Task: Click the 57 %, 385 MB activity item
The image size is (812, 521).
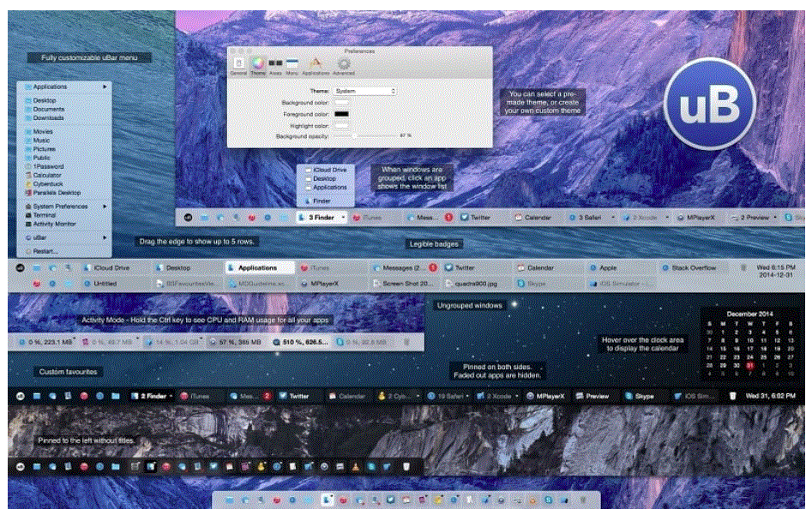Action: point(237,342)
